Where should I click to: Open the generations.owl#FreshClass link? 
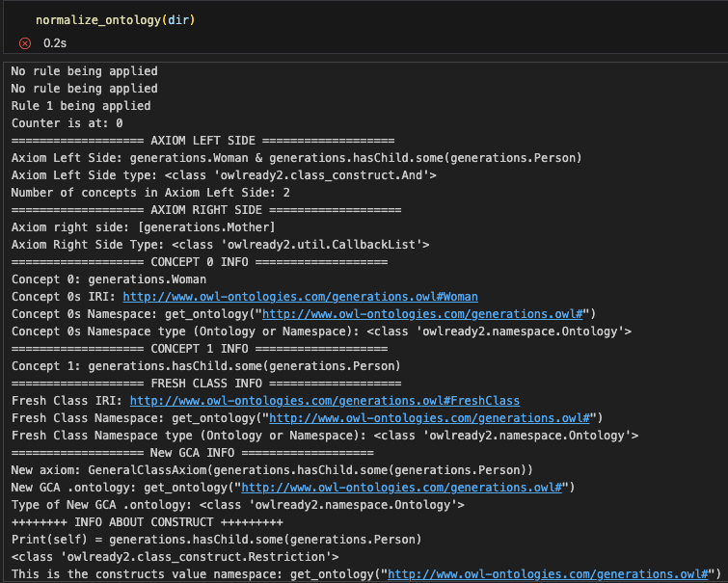(324, 400)
